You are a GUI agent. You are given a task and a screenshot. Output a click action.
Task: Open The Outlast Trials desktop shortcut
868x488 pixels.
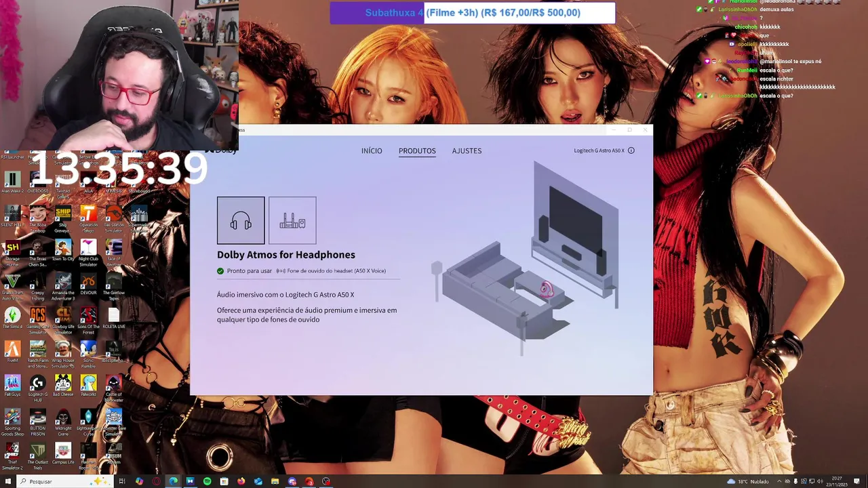tap(38, 455)
